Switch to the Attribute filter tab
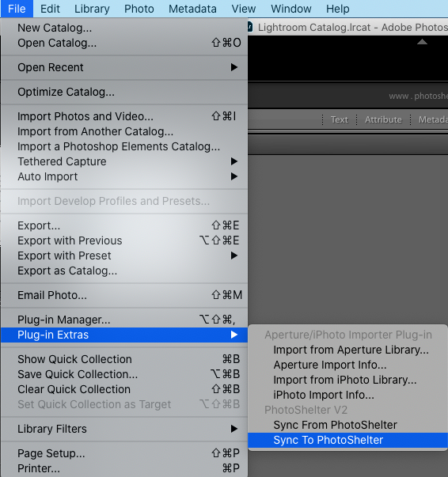The height and width of the screenshot is (477, 448). (383, 119)
